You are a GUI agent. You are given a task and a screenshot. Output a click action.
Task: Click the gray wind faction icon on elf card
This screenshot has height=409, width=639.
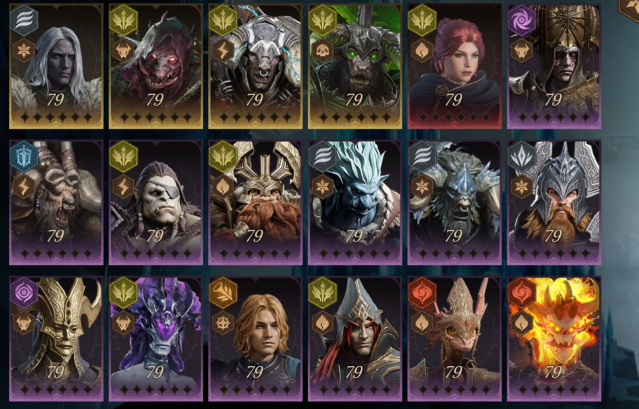(x=24, y=20)
